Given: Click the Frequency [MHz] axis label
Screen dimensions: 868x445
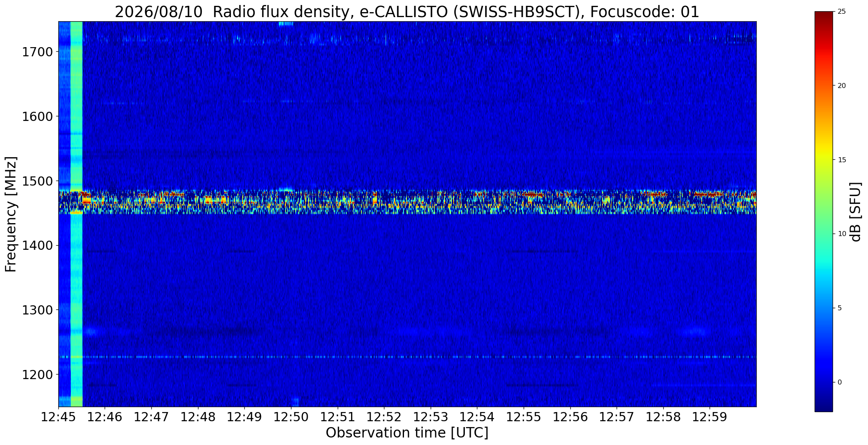Looking at the screenshot, I should point(11,214).
